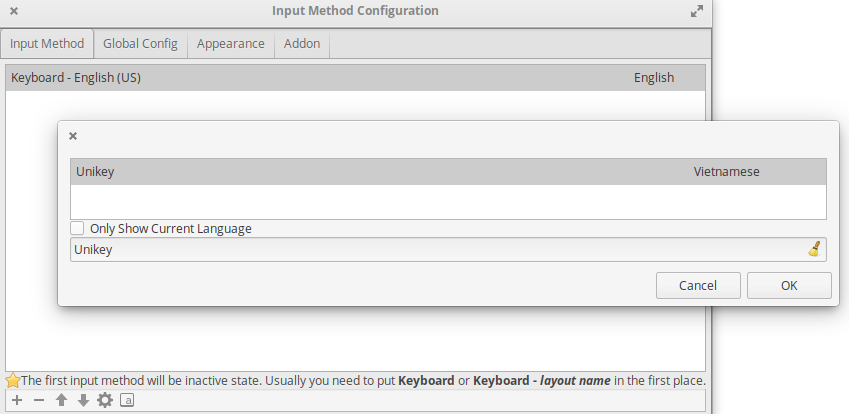This screenshot has width=849, height=414.
Task: Switch to the Global Config tab
Action: (x=140, y=44)
